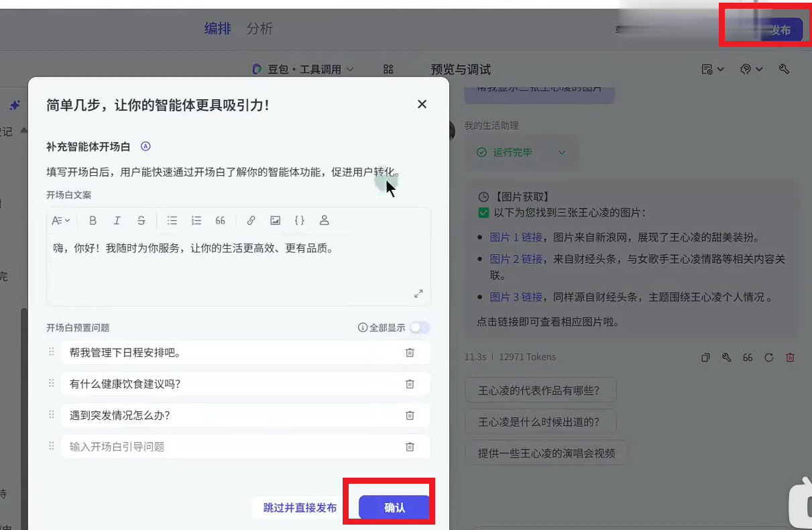Click drag handle of 有什么健康饮食建议吗? row
Image resolution: width=812 pixels, height=530 pixels.
[x=52, y=384]
